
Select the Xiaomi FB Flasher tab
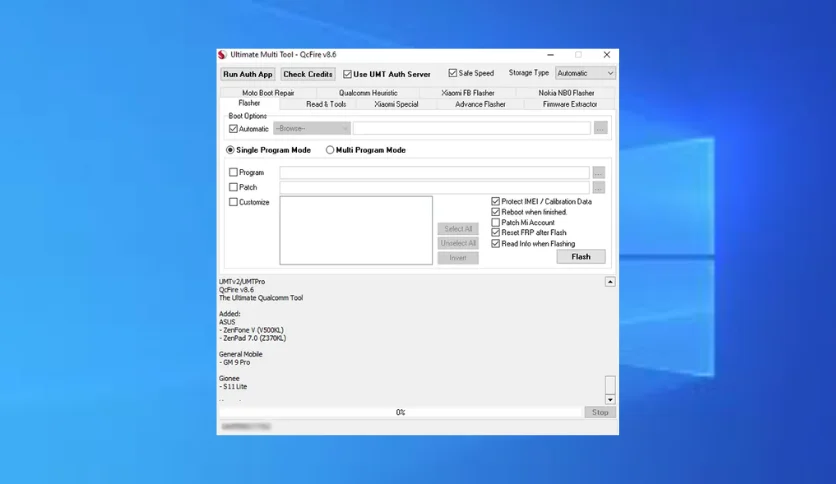(468, 93)
